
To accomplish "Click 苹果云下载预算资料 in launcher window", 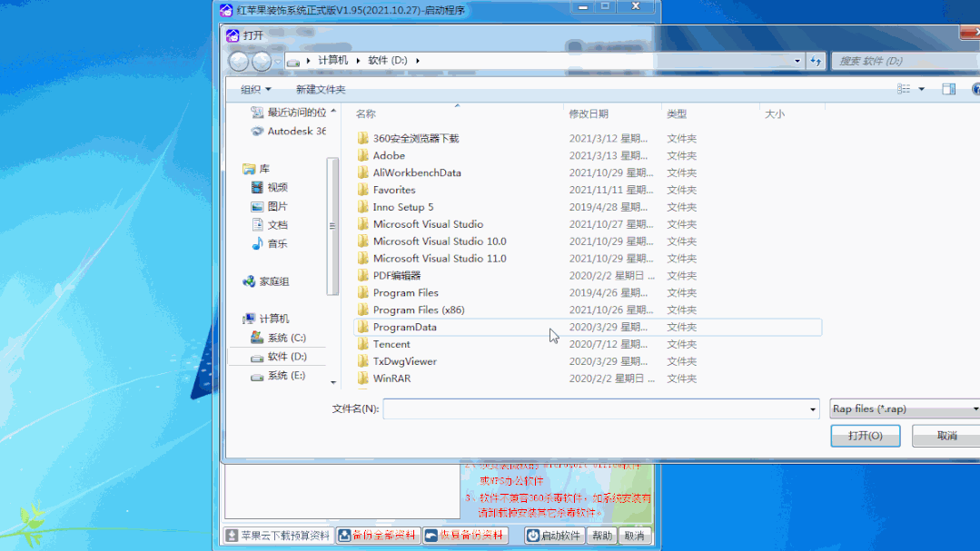I will click(x=278, y=536).
